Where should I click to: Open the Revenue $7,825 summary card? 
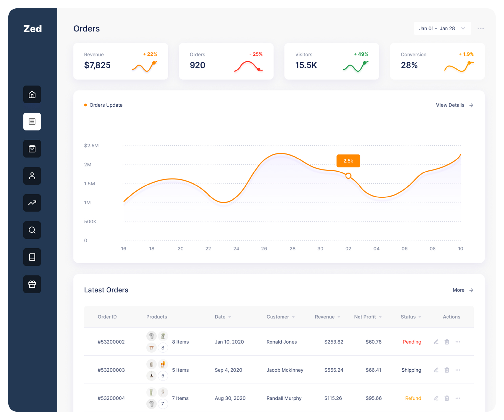click(x=120, y=61)
